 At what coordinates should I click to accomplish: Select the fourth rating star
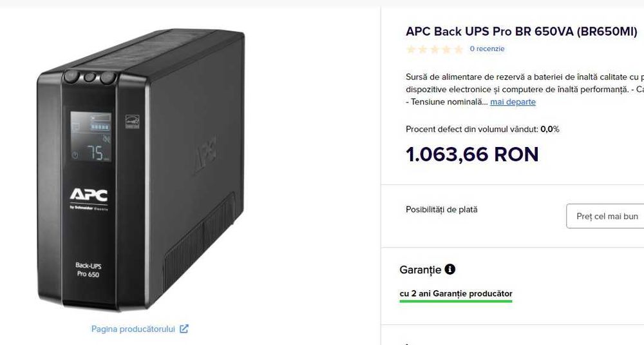coord(446,49)
